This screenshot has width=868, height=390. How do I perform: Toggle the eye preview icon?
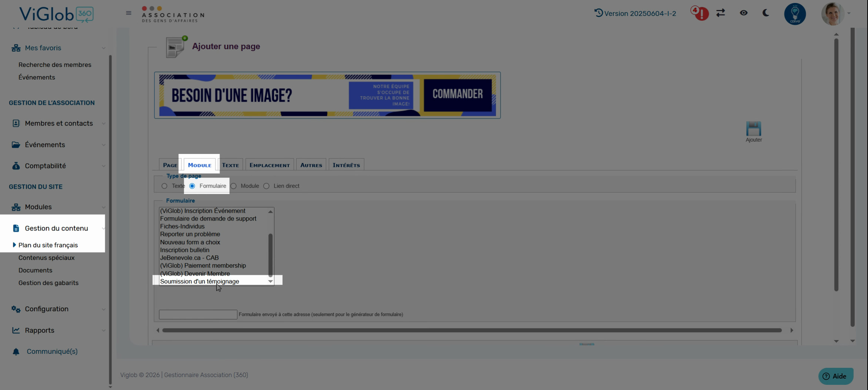pos(744,13)
